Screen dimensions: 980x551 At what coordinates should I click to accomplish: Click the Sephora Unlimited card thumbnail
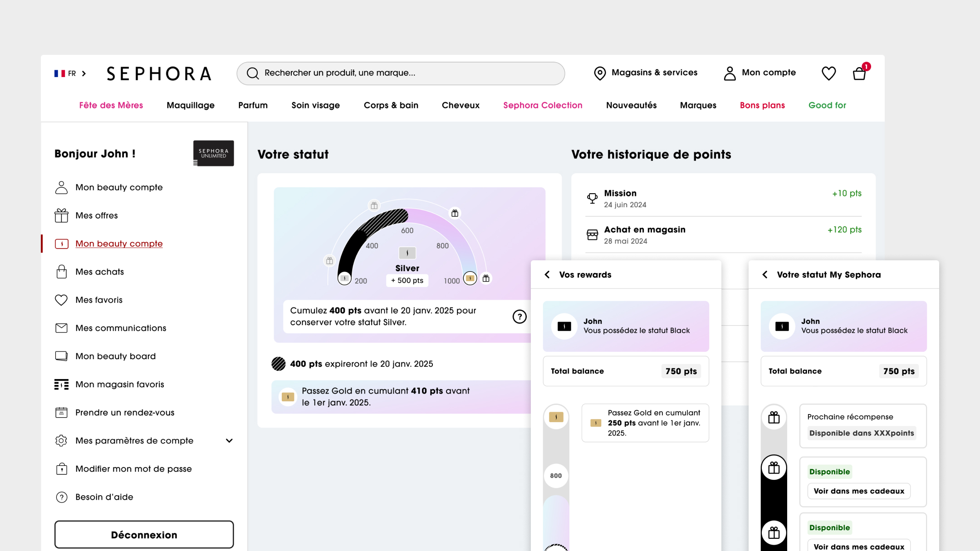[x=213, y=153]
